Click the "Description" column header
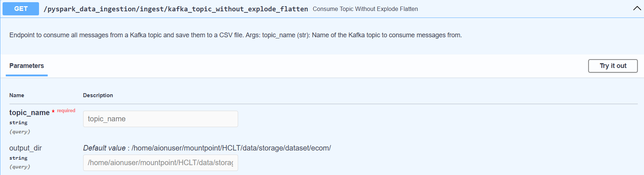Viewport: 644px width, 175px height. click(98, 95)
